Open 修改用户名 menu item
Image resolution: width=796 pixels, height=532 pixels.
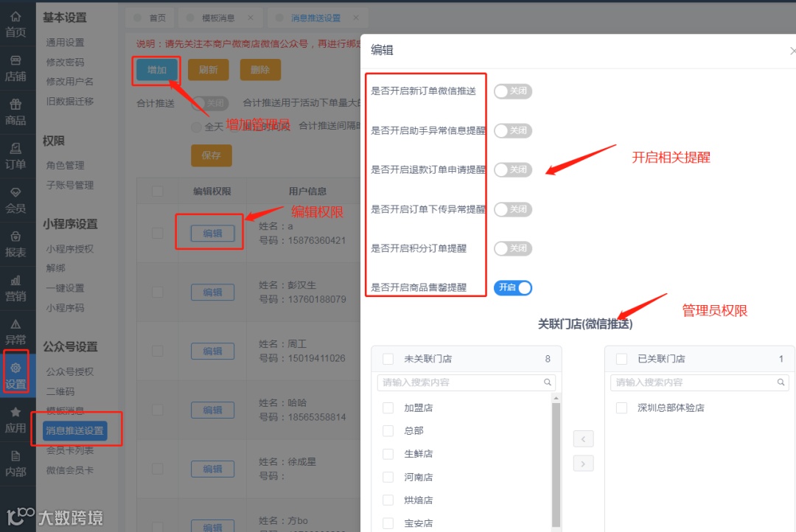point(69,81)
